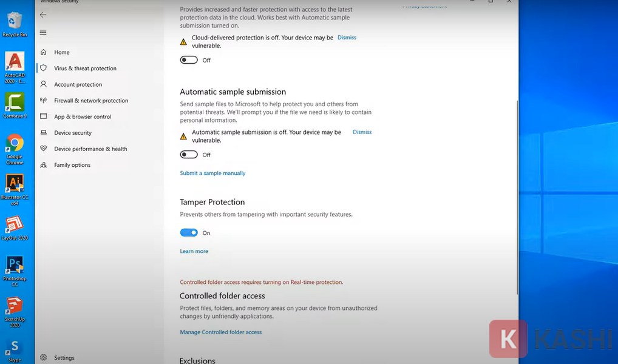
Task: Click the Firewall & network protection icon
Action: point(43,101)
